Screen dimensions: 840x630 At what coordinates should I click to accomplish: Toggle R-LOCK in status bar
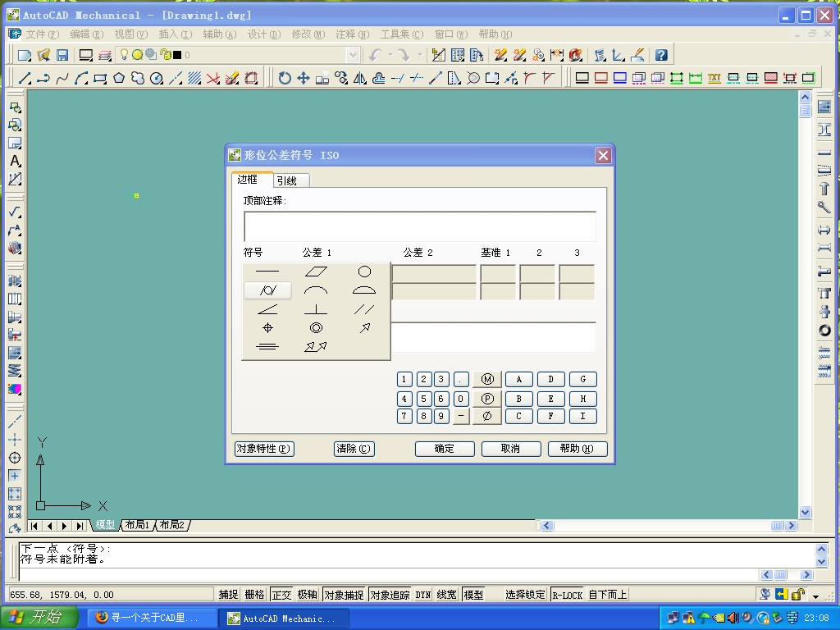(568, 595)
